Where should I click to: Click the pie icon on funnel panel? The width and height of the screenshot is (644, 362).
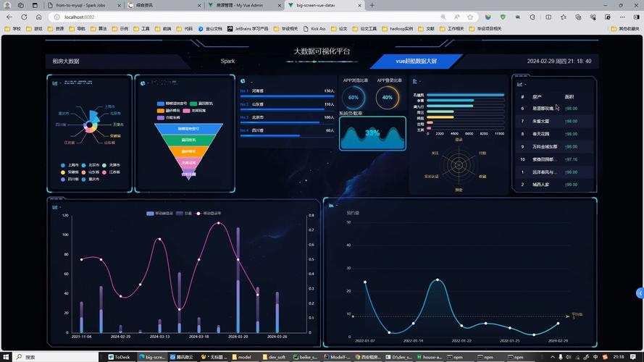143,83
